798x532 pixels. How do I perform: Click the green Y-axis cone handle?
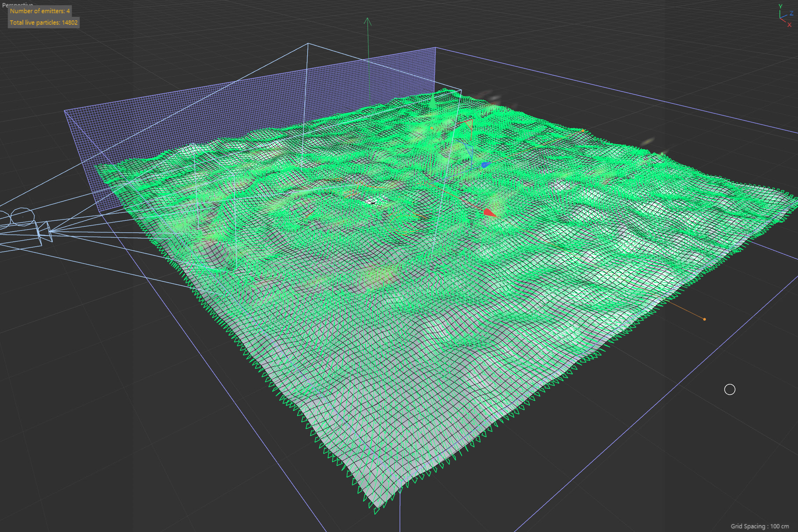[x=433, y=102]
